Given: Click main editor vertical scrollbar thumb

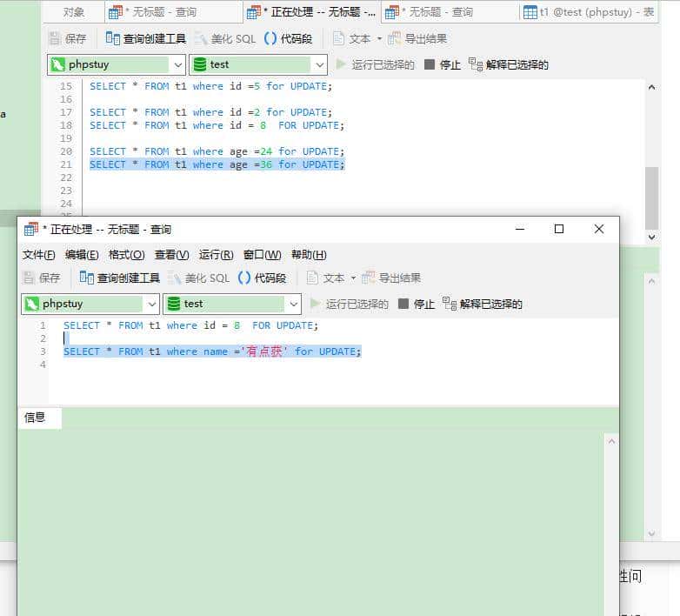Looking at the screenshot, I should pos(651,198).
